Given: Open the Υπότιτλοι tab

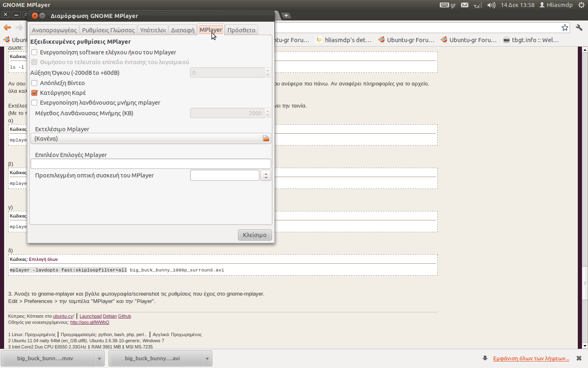Looking at the screenshot, I should pyautogui.click(x=153, y=30).
